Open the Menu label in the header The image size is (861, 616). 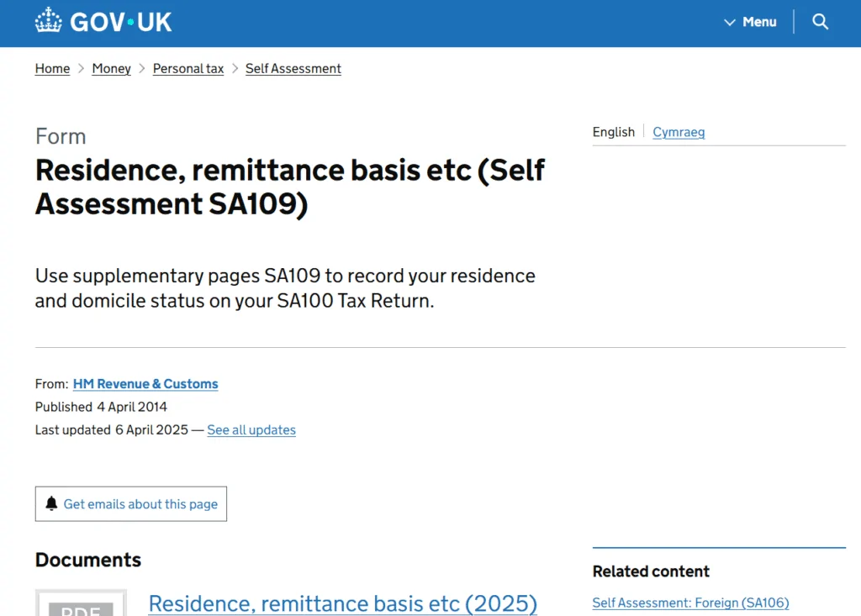(x=759, y=22)
